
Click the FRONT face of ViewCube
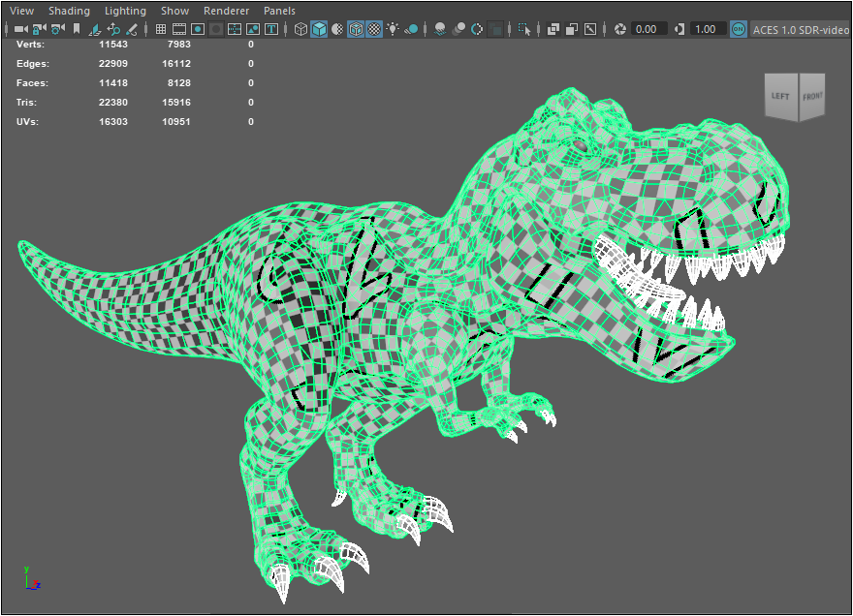(x=812, y=97)
